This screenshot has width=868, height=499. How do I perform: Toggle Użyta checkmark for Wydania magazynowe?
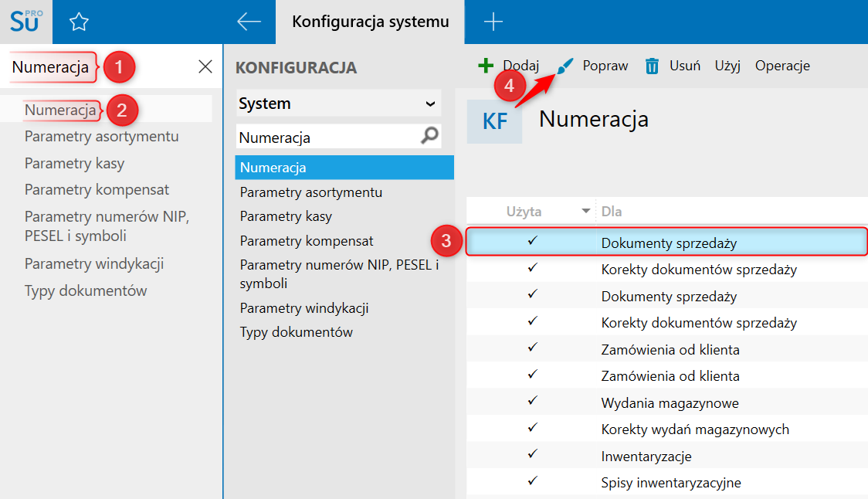pyautogui.click(x=532, y=402)
